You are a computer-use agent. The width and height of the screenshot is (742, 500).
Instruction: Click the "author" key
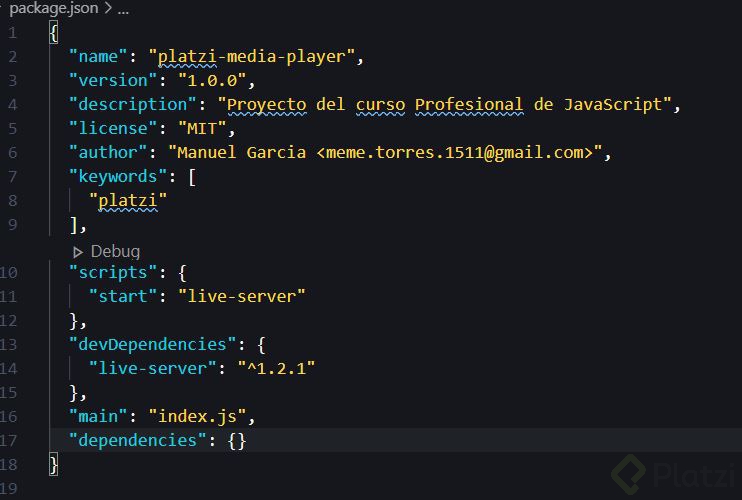click(x=108, y=152)
